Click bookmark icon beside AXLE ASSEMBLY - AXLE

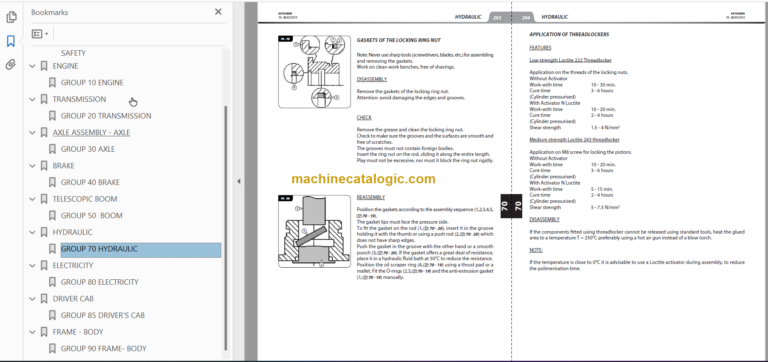pyautogui.click(x=44, y=133)
